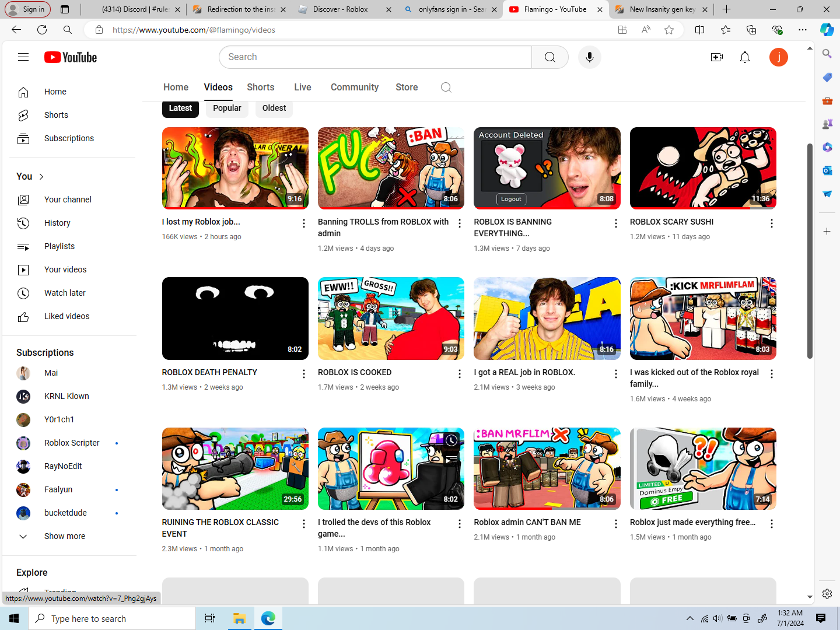Click the page vertical scrollbar thumb
840x630 pixels.
coord(810,251)
